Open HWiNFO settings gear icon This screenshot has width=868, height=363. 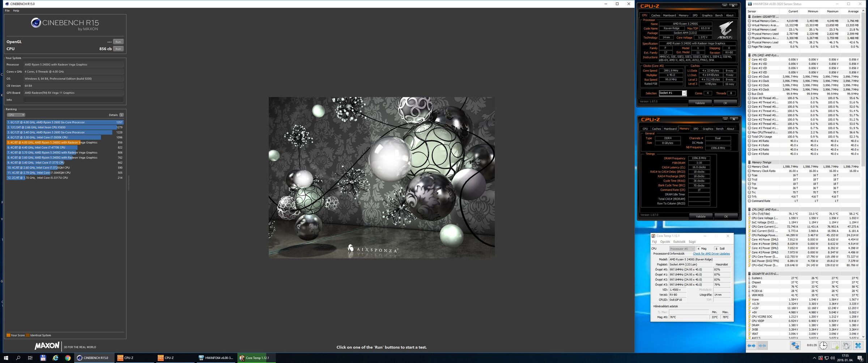[846, 346]
